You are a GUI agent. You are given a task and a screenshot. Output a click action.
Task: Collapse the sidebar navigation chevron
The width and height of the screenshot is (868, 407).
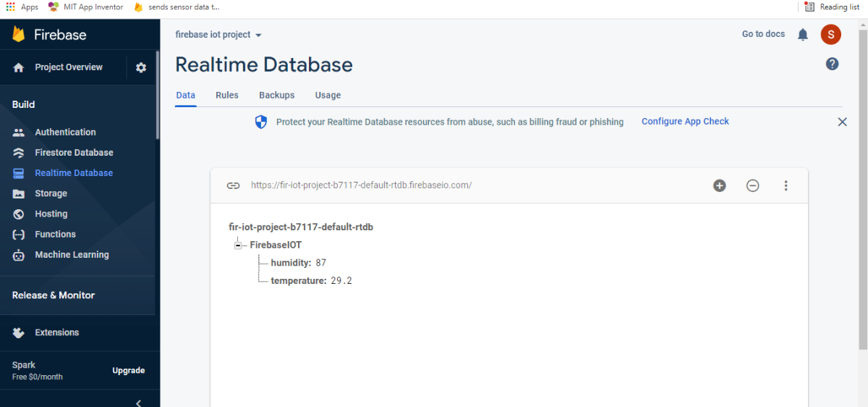tap(138, 403)
